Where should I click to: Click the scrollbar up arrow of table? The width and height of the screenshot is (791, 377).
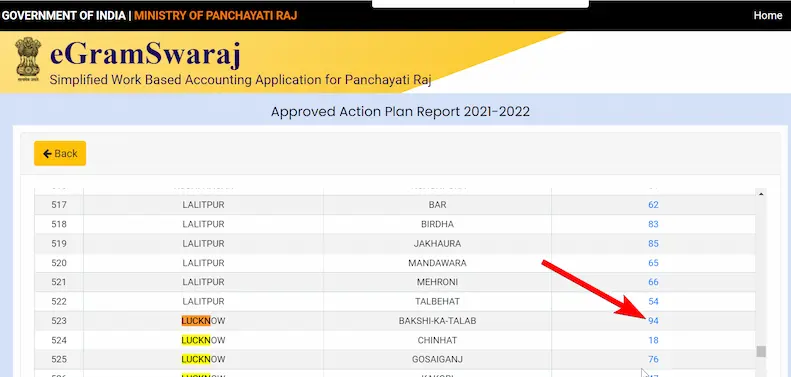pyautogui.click(x=761, y=194)
